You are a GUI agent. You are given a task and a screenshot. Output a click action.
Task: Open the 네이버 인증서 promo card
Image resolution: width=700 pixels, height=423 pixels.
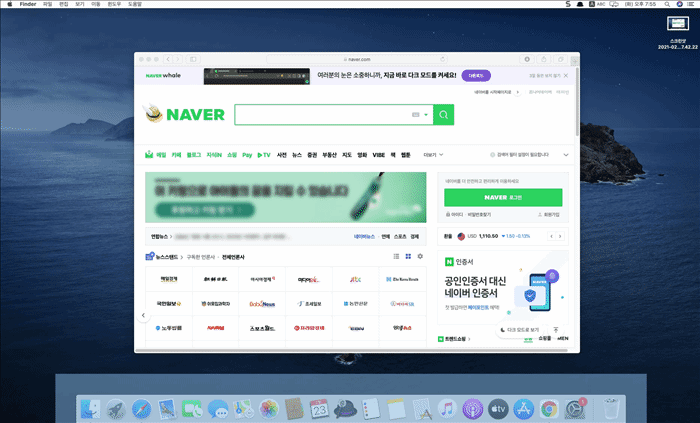coord(503,286)
